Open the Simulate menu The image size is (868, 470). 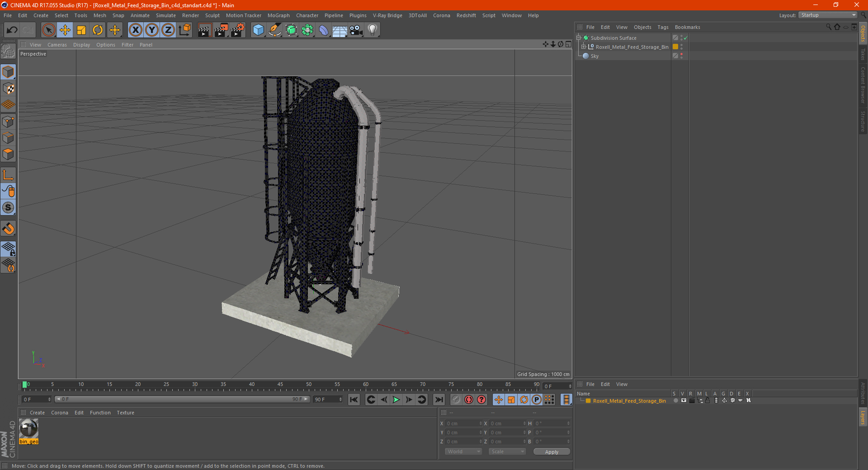pyautogui.click(x=165, y=15)
